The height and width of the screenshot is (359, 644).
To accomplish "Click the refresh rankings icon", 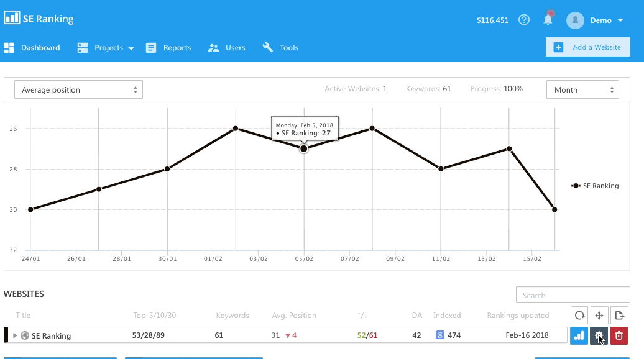I will click(579, 315).
